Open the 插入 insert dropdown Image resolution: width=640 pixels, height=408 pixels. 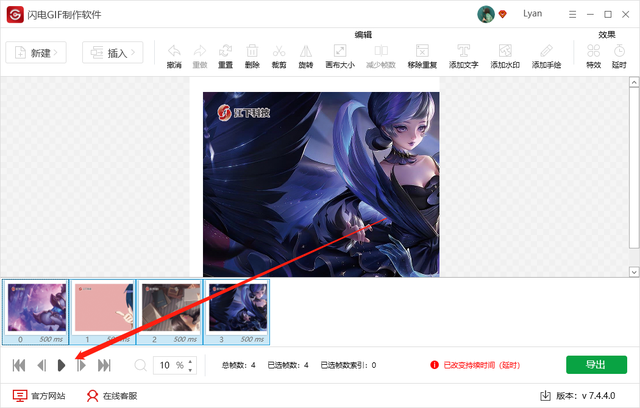tap(113, 53)
